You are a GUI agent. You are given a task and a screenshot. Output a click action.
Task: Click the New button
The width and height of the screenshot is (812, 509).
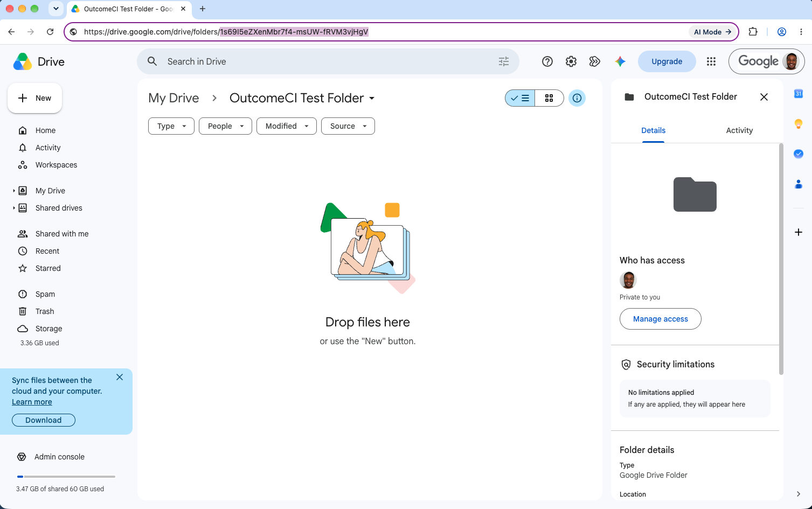pyautogui.click(x=35, y=98)
